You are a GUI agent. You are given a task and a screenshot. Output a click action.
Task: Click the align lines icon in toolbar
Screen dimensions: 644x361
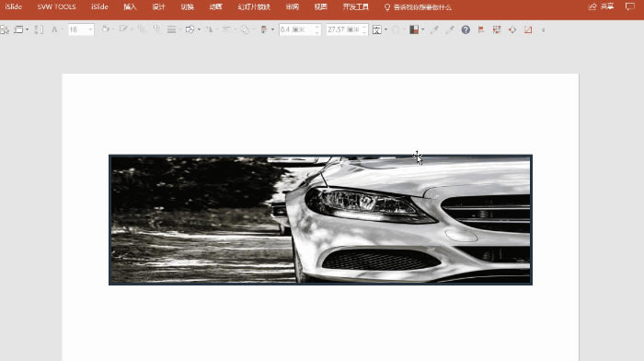click(x=172, y=29)
